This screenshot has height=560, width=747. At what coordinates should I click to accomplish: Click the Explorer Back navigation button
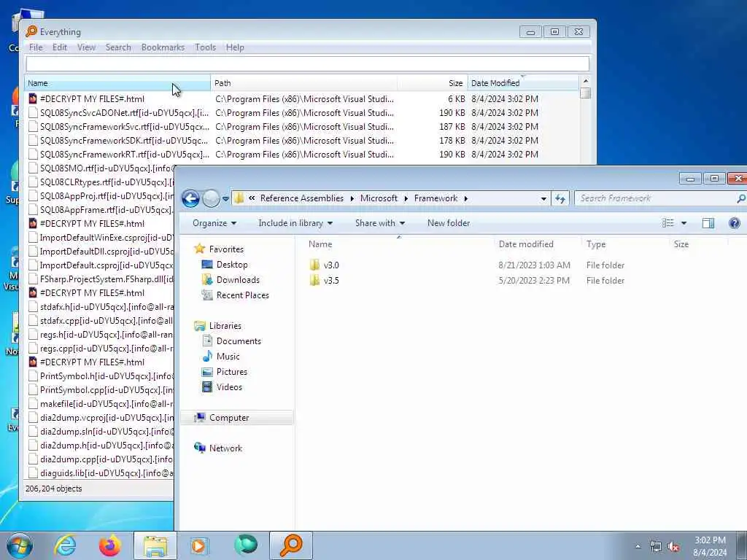pyautogui.click(x=190, y=198)
